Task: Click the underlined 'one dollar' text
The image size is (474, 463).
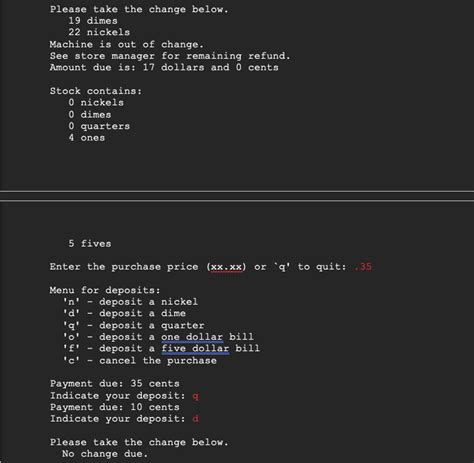Action: 192,337
